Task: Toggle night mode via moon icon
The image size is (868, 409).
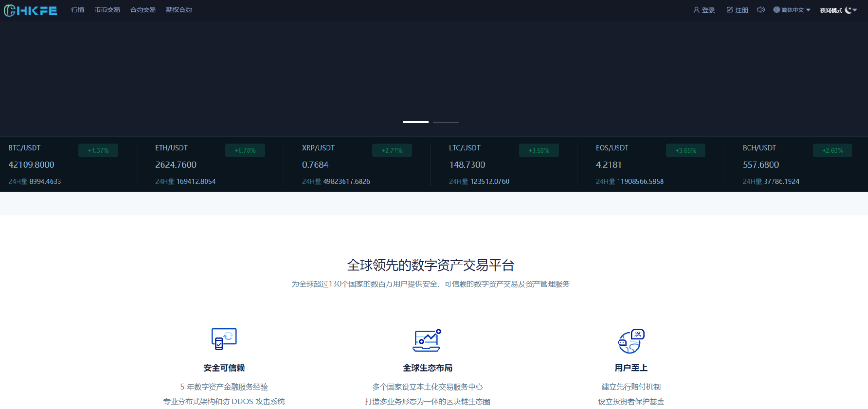Action: (848, 10)
